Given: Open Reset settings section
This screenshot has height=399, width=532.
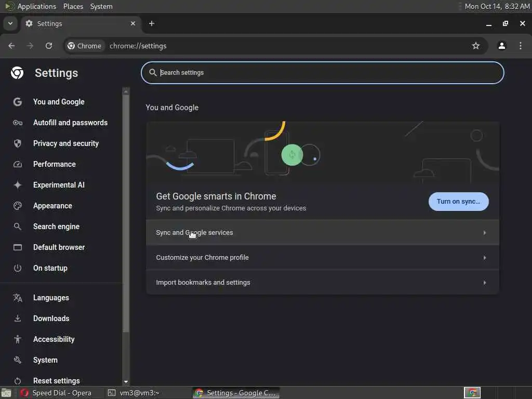Looking at the screenshot, I should (x=56, y=381).
